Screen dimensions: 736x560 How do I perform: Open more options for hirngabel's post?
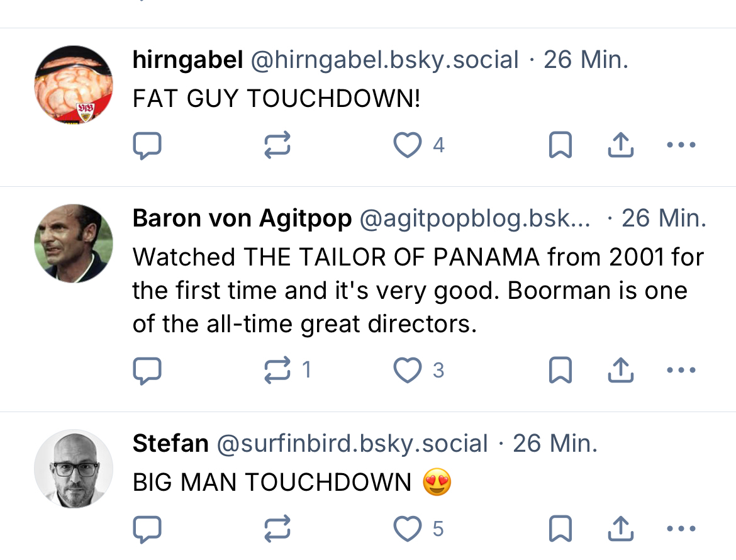(681, 145)
